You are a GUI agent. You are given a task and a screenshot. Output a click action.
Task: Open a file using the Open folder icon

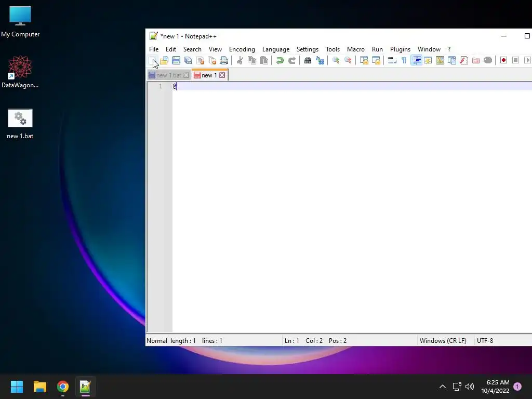coord(164,60)
